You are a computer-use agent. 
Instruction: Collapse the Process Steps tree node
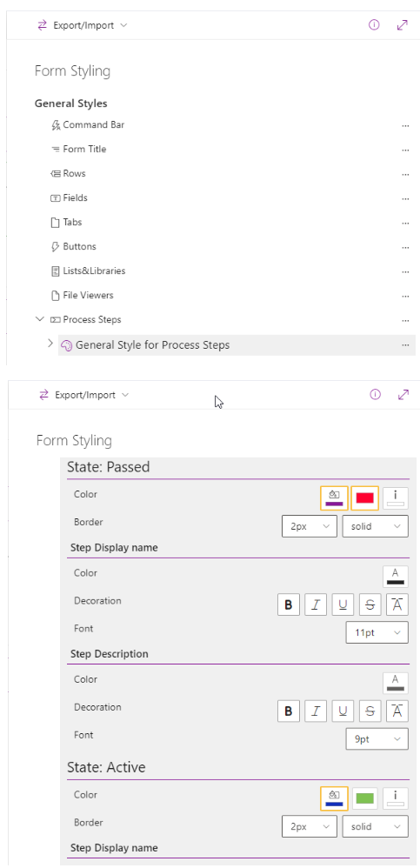click(39, 319)
